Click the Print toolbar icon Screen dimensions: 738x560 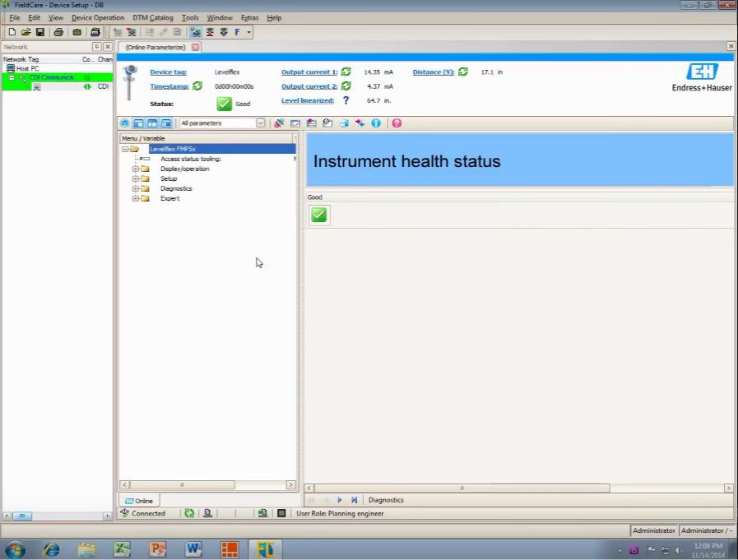pos(58,32)
